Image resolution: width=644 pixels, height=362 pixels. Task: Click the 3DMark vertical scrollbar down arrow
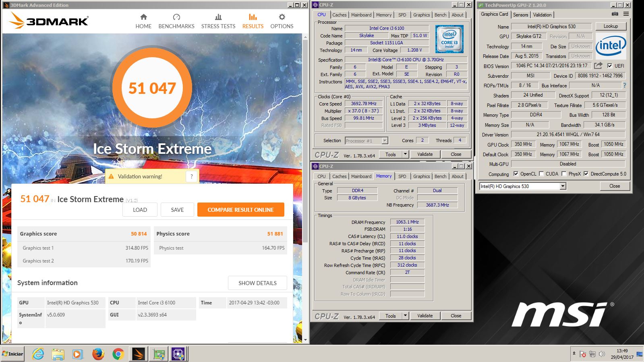click(x=305, y=340)
